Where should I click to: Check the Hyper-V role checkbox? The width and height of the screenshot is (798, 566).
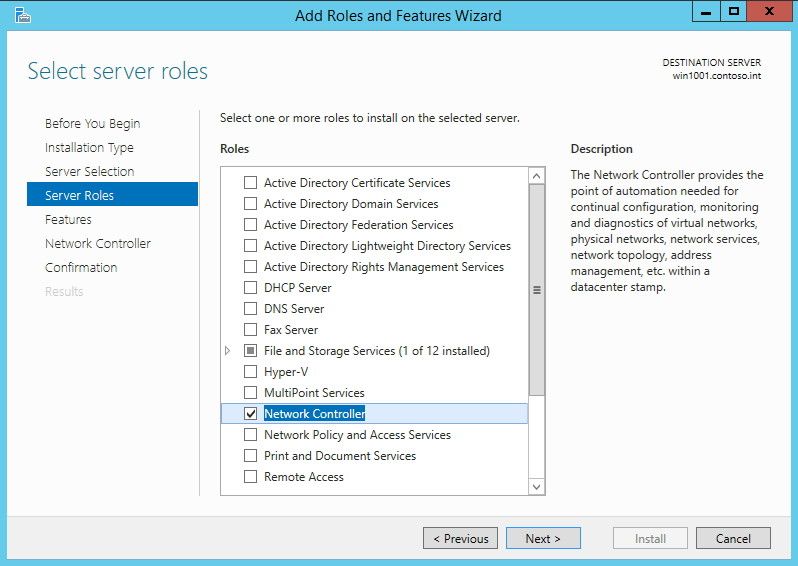pyautogui.click(x=250, y=372)
